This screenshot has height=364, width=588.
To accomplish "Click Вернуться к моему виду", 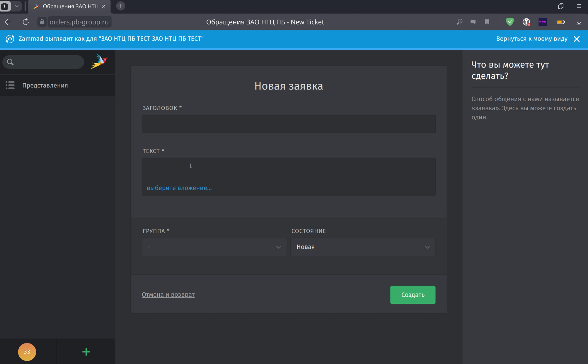I will pyautogui.click(x=532, y=39).
